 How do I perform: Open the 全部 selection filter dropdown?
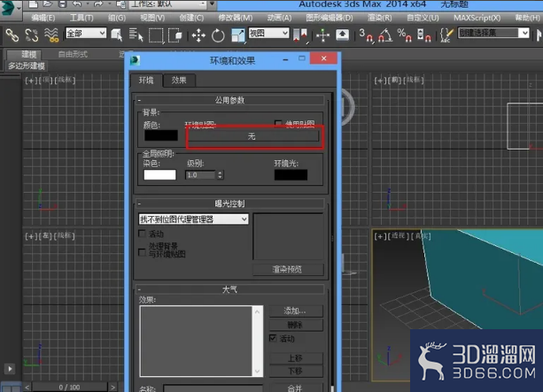[86, 33]
